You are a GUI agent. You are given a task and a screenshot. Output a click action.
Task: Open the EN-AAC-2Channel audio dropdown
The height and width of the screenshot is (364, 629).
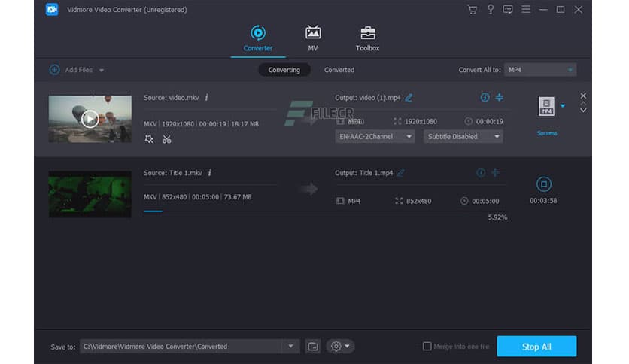pos(375,136)
